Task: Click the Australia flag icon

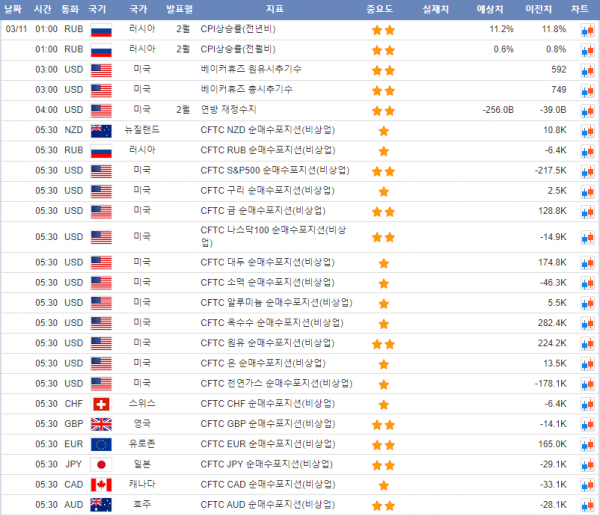Action: [101, 505]
